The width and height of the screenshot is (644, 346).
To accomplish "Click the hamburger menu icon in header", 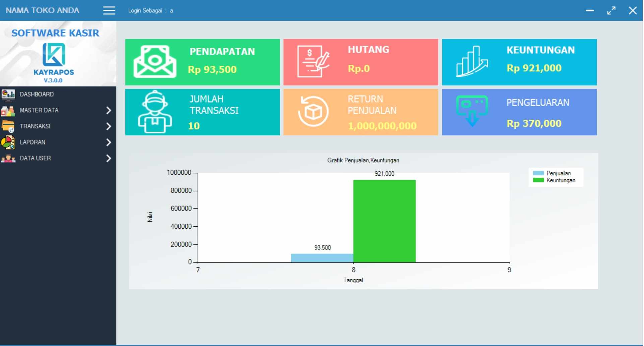I will click(x=109, y=11).
